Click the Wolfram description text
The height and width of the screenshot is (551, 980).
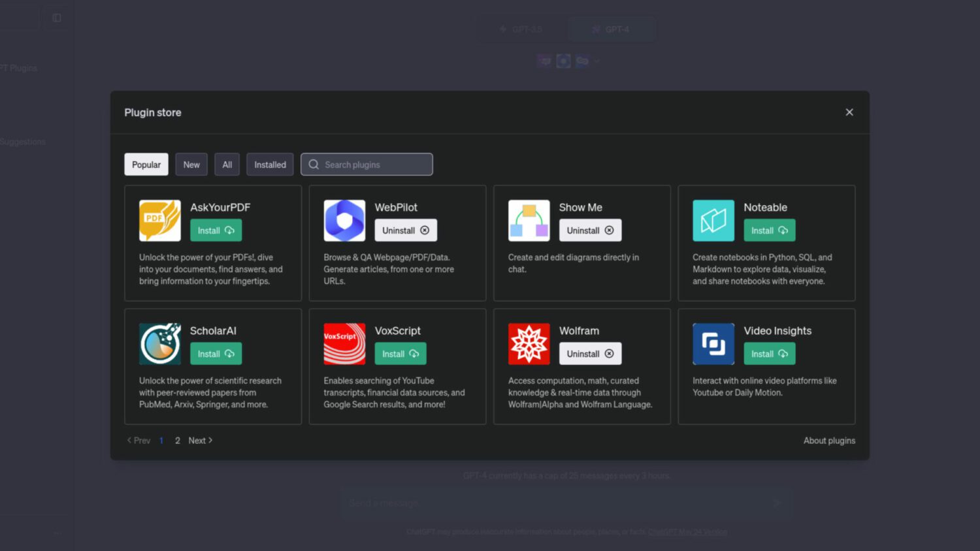(x=580, y=392)
